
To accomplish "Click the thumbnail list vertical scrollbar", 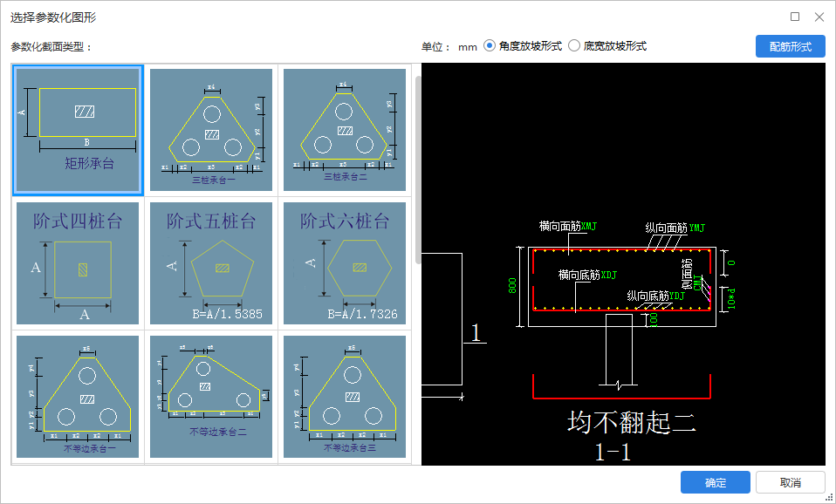I will point(418,171).
